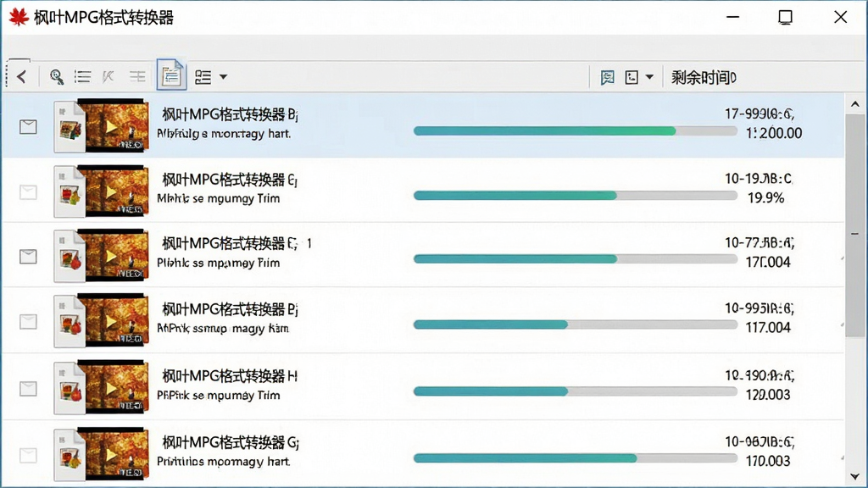Open the magnifier search tool
868x488 pixels.
pyautogui.click(x=57, y=76)
